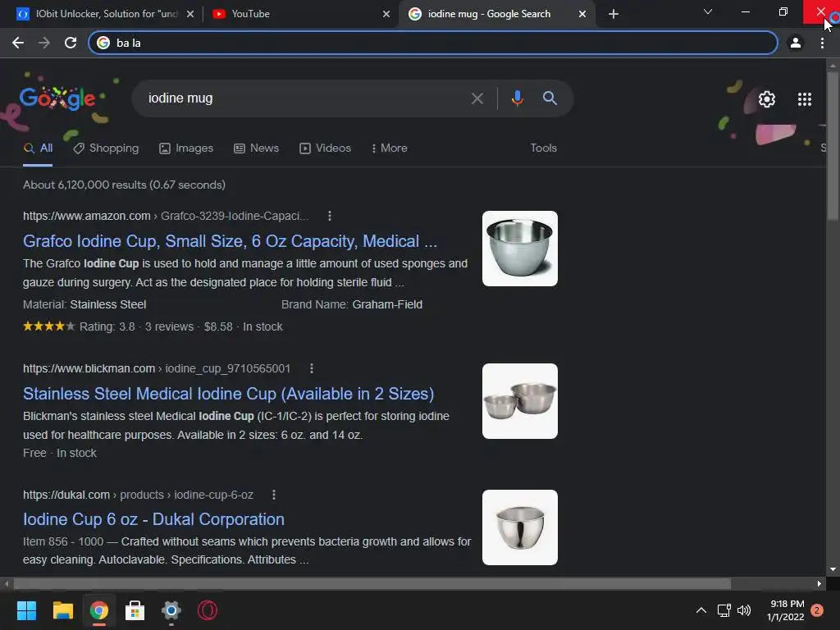Click the scroll-down arrow of vertical scrollbar

pos(833,569)
